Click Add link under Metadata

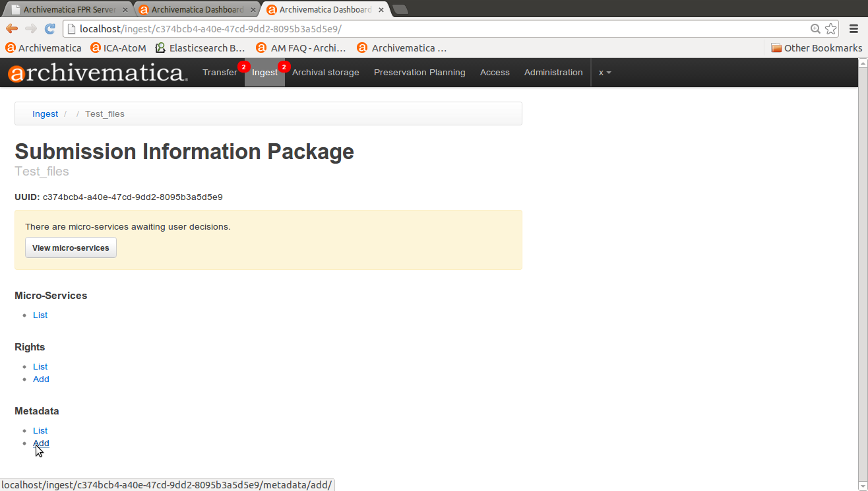[41, 443]
